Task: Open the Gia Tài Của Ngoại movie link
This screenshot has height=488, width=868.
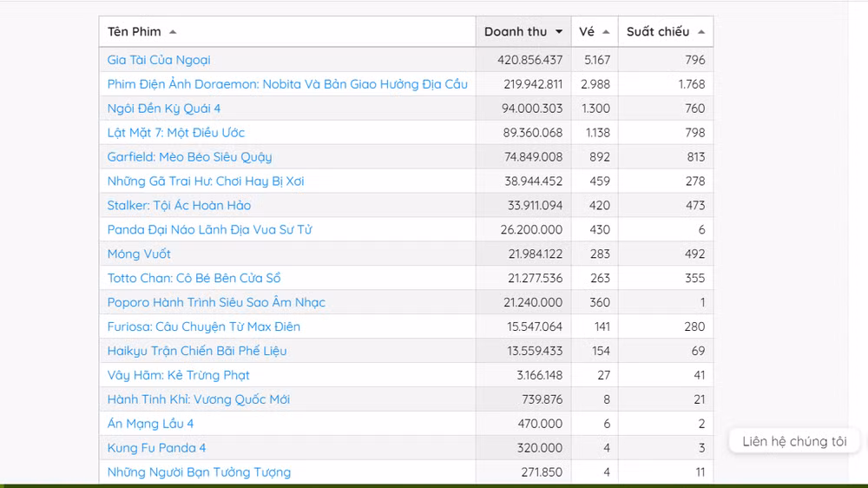Action: (159, 60)
